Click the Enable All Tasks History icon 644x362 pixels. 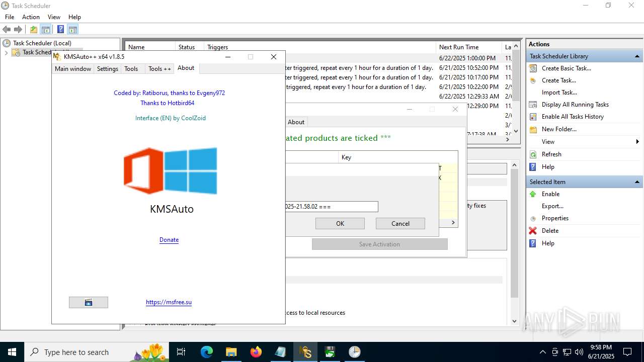coord(533,117)
